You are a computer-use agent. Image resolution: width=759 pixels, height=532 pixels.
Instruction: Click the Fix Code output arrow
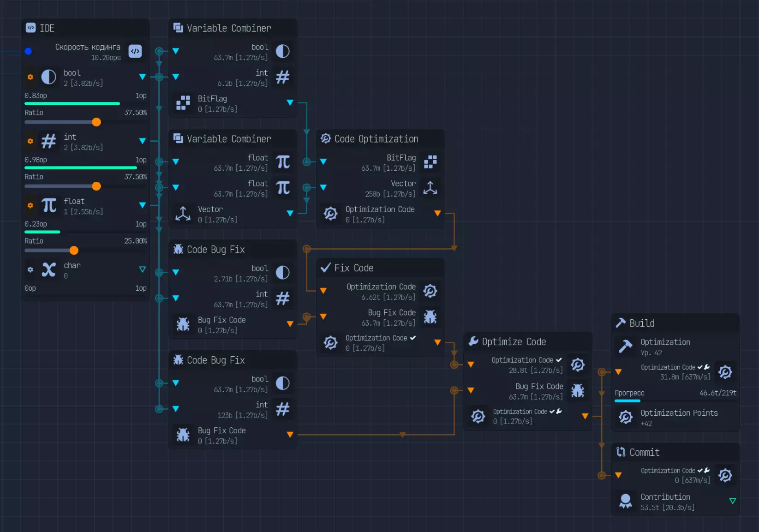point(437,342)
